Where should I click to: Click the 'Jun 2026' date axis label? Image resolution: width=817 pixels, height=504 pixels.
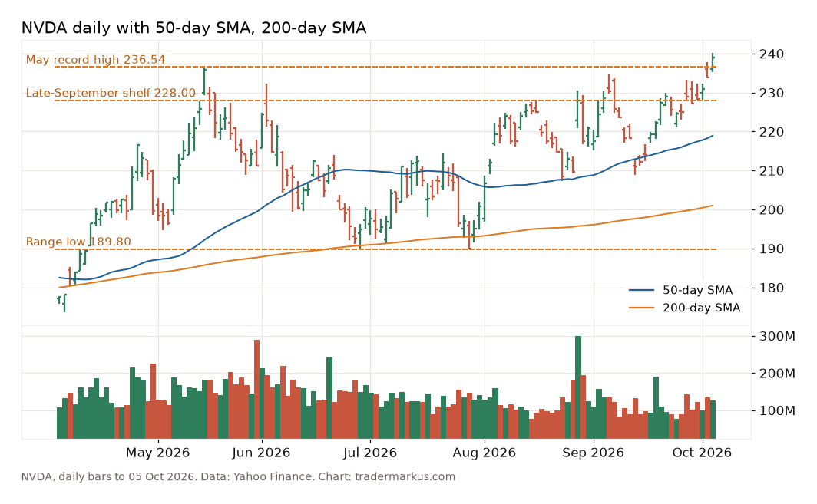pyautogui.click(x=261, y=453)
